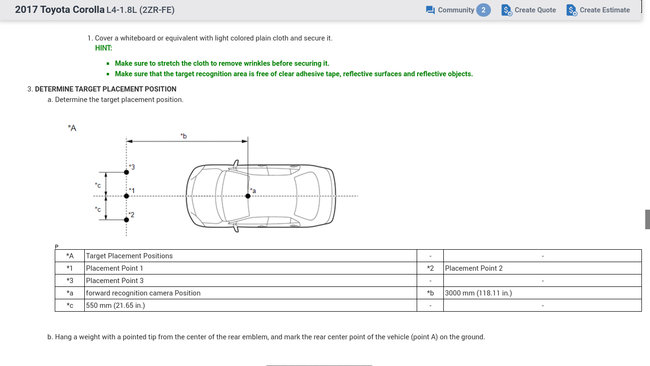The image size is (650, 366).
Task: Click the reflective surfaces hint line
Action: (293, 74)
